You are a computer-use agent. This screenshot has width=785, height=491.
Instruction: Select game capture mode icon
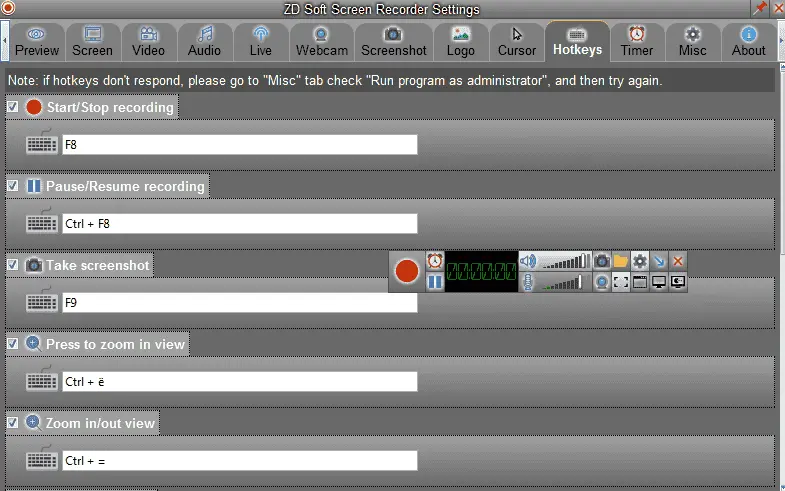pos(678,282)
